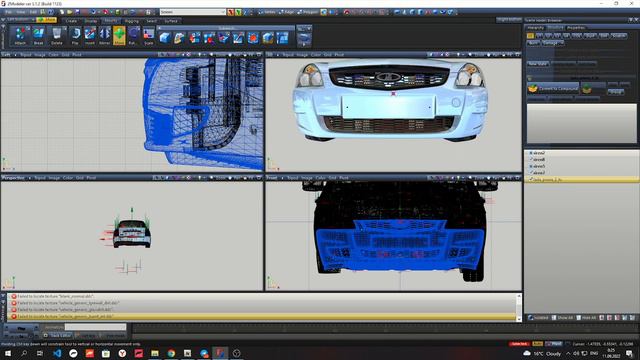Toggle the Z axis constraint button

[x=245, y=12]
